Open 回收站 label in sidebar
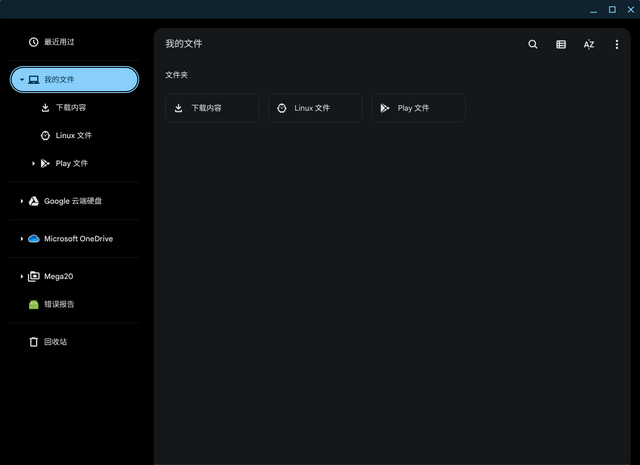The width and height of the screenshot is (640, 465). coord(56,342)
